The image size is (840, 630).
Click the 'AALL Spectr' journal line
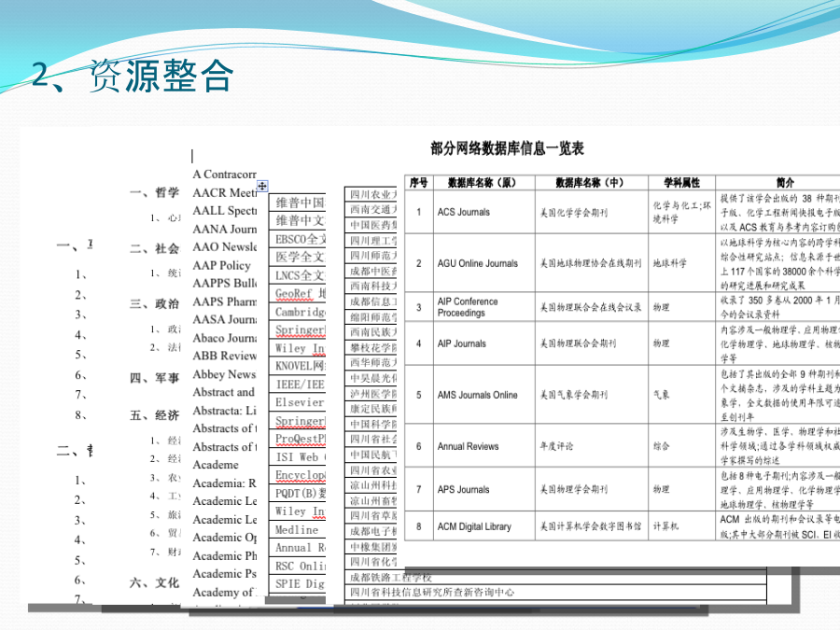click(x=224, y=211)
